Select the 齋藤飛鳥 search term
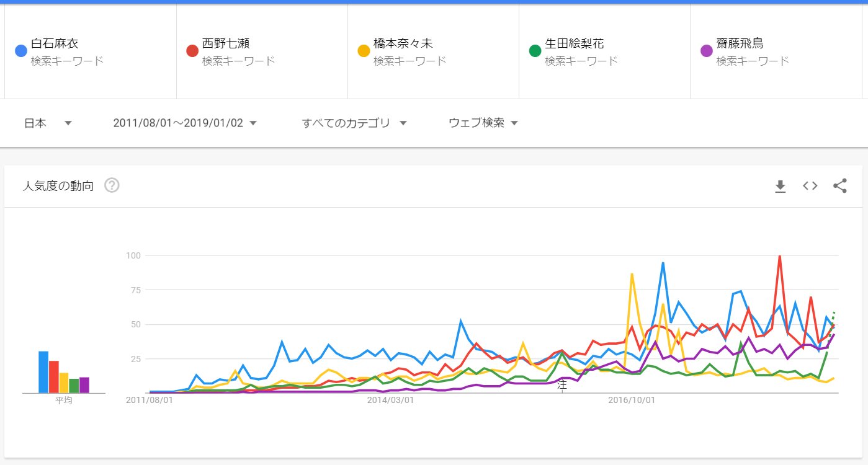This screenshot has width=868, height=465. [740, 44]
